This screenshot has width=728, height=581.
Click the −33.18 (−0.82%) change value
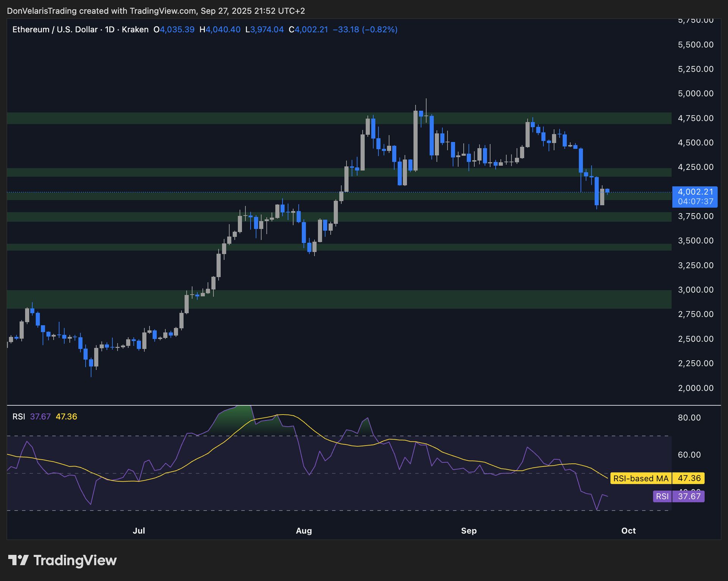[365, 30]
